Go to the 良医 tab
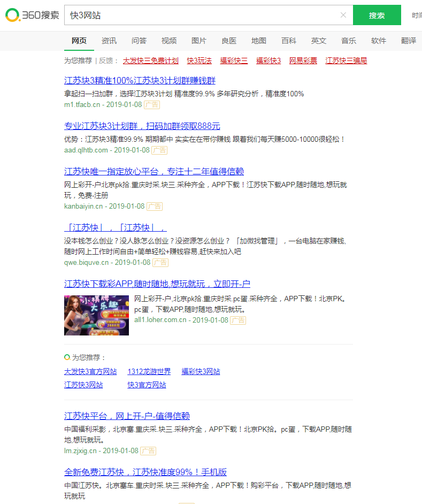The image size is (422, 504). pos(229,41)
